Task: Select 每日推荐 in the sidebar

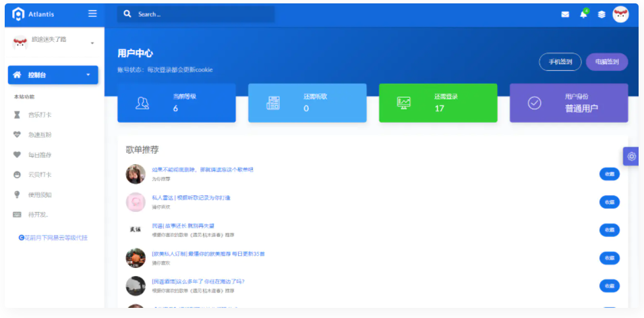Action: tap(40, 155)
